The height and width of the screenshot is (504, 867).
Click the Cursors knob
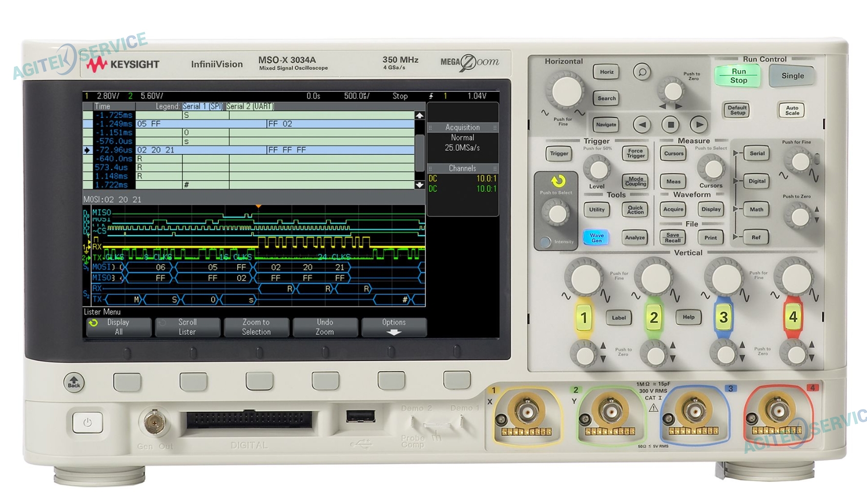tap(711, 167)
